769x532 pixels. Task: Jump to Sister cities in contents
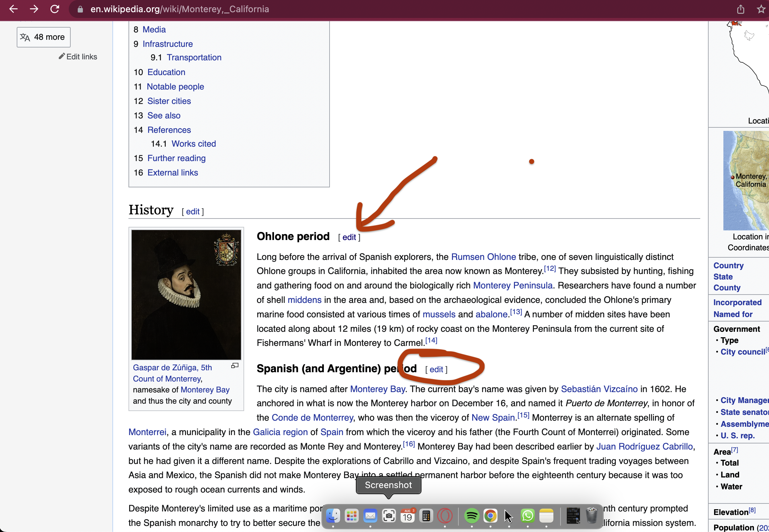coord(169,101)
